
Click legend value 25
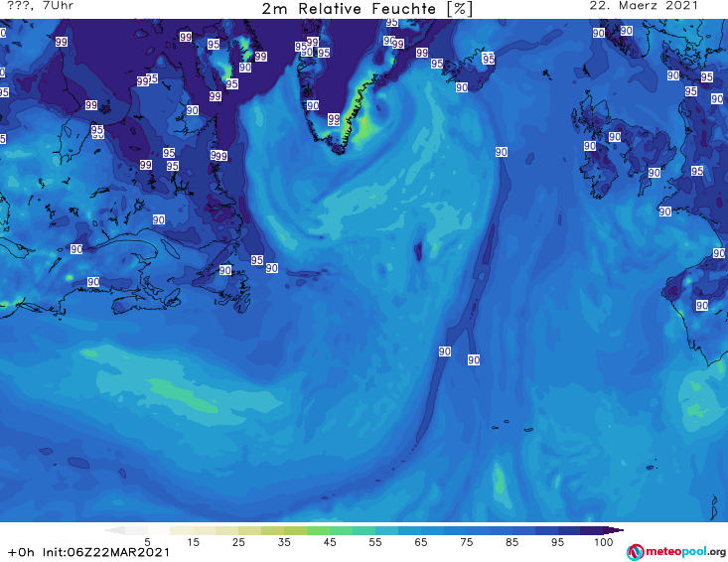[x=238, y=542]
